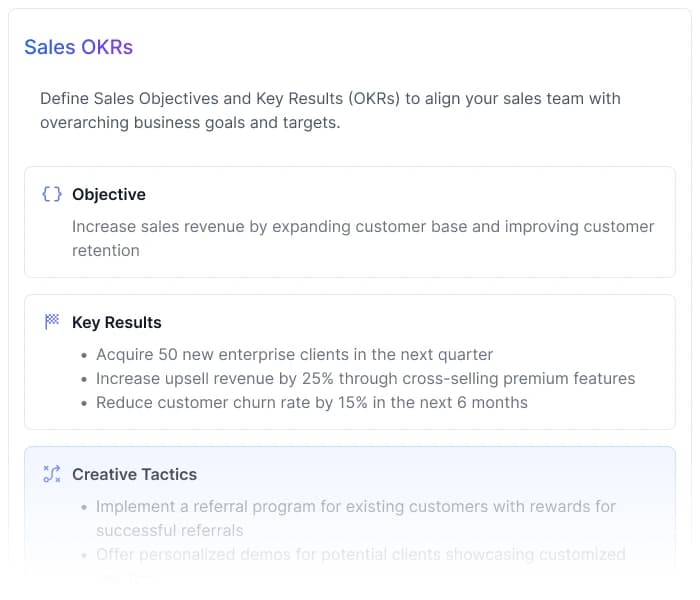Click the bullet dot before "Increase upsell revenue"

pyautogui.click(x=83, y=379)
